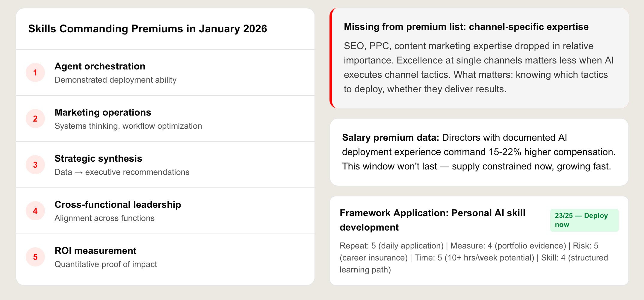This screenshot has width=644, height=300.
Task: Click 'Framework Application: Personal AI skill development' heading
Action: click(432, 220)
